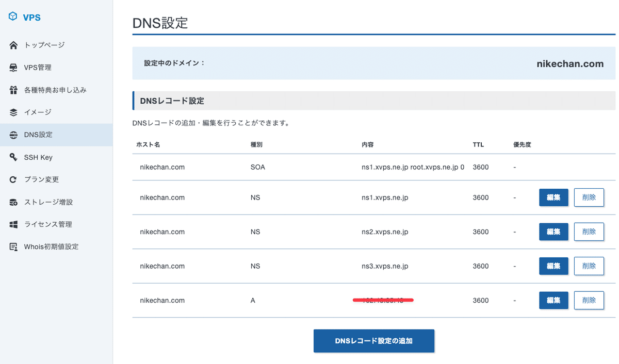Click 内容 column header

tap(368, 145)
